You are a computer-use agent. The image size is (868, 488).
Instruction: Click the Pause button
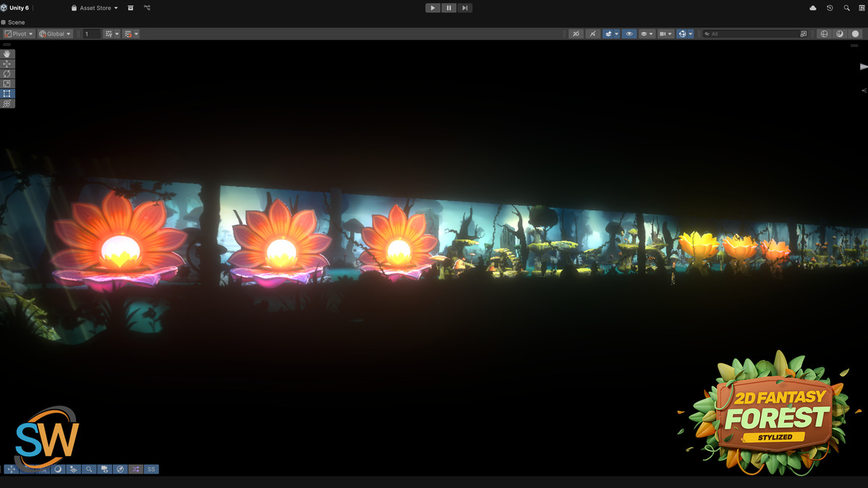pos(448,8)
